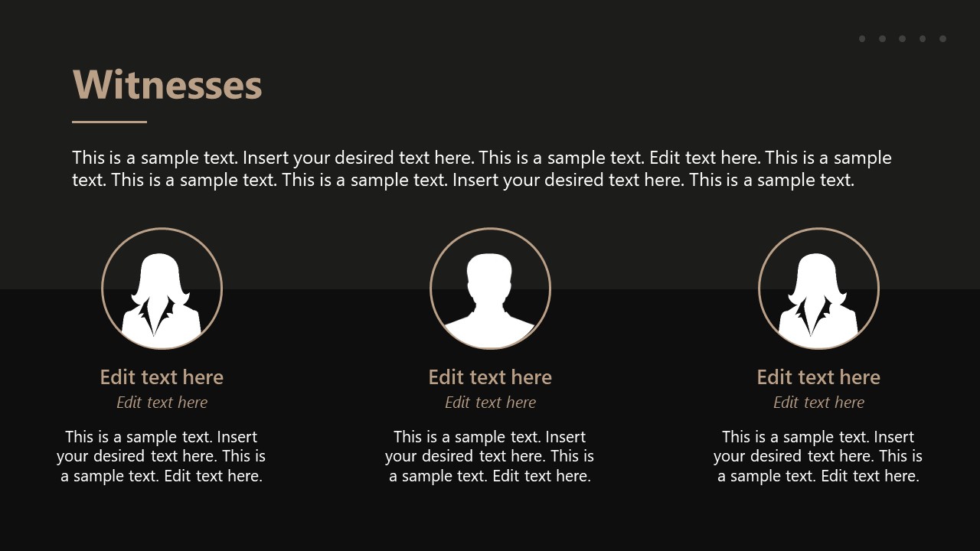The image size is (980, 551).
Task: Select the second dot from the left
Action: pyautogui.click(x=882, y=39)
